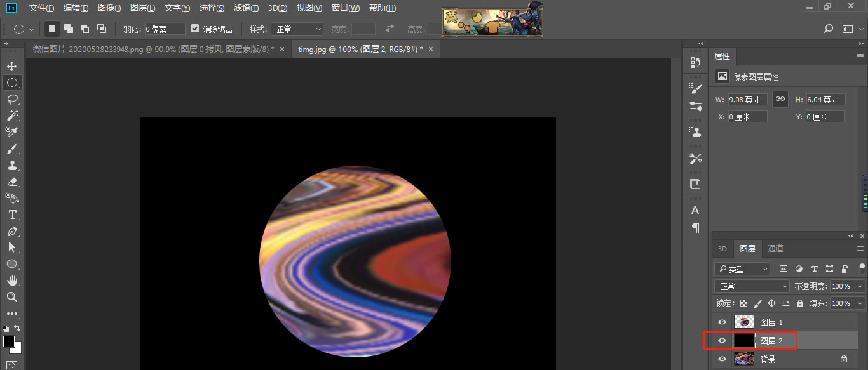868x370 pixels.
Task: Select the Lasso tool
Action: 12,99
